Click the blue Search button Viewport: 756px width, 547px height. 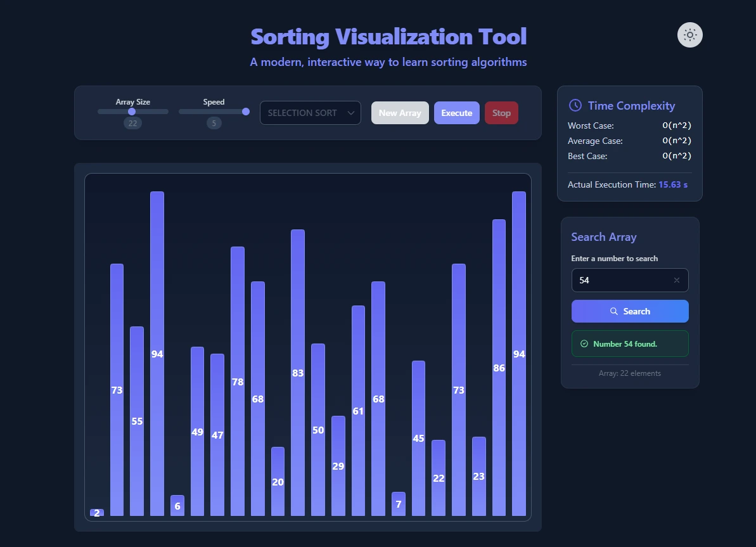(x=630, y=311)
